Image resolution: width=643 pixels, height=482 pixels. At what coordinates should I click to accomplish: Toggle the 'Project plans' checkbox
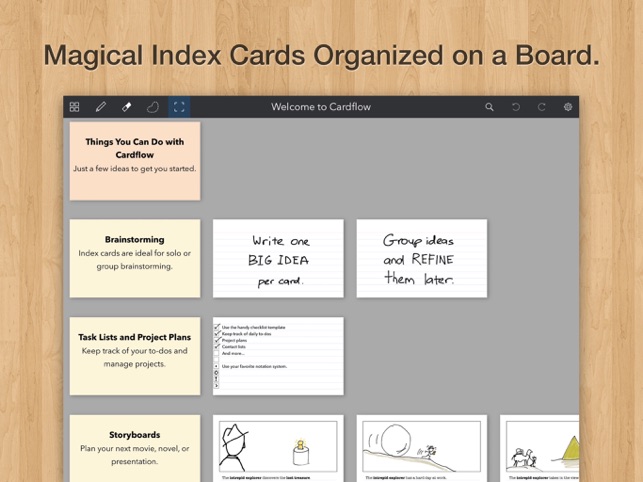click(x=217, y=340)
